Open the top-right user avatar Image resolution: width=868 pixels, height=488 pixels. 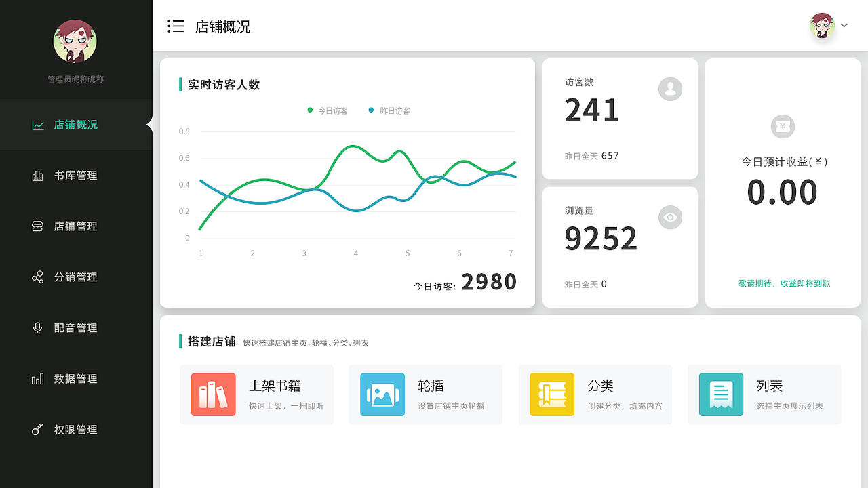(x=822, y=25)
